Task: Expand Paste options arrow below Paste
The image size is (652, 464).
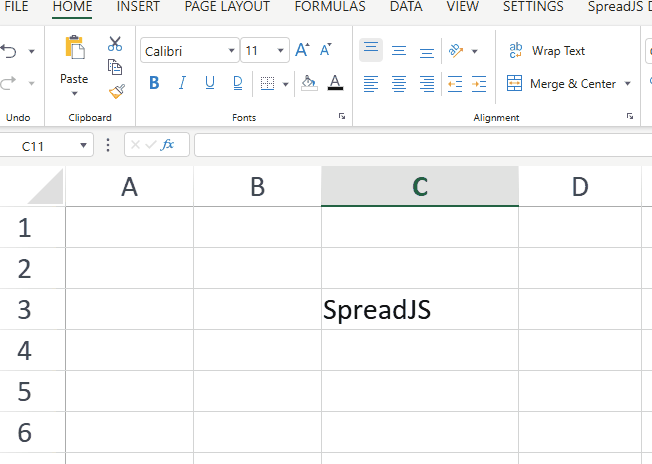Action: [x=74, y=94]
